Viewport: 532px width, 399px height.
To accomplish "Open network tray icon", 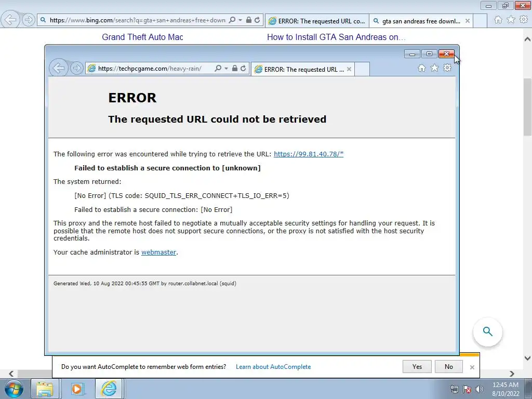I will 454,389.
